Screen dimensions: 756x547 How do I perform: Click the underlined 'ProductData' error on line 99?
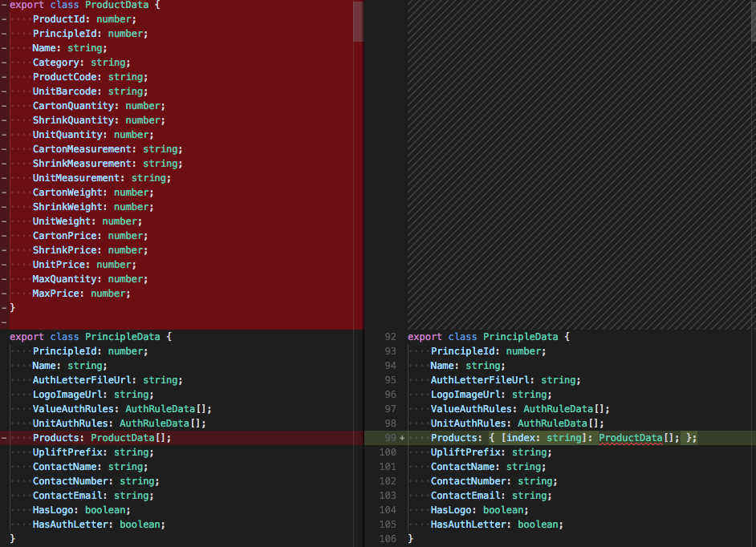[631, 438]
